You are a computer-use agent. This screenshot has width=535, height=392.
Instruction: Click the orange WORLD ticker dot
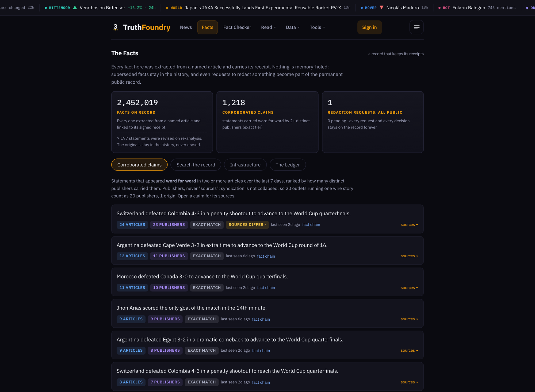coord(167,8)
